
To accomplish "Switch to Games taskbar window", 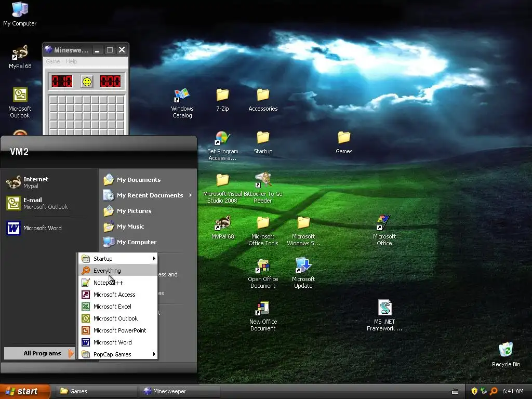I will tap(96, 391).
